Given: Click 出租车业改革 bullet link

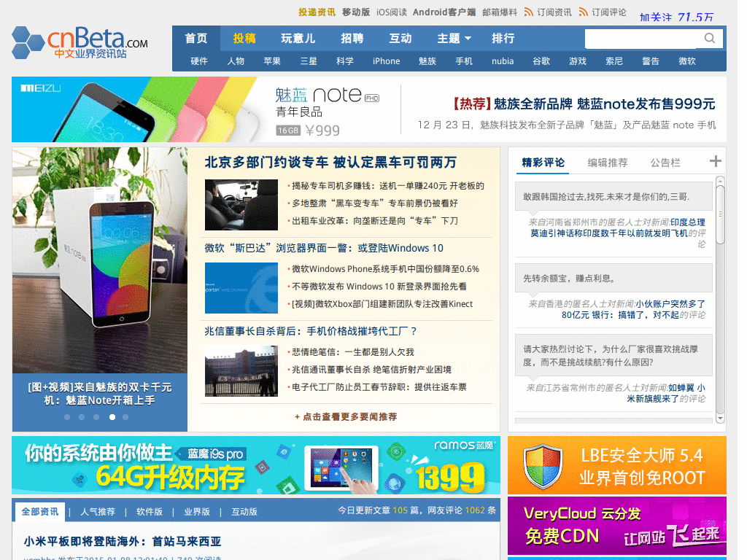Looking at the screenshot, I should [375, 220].
